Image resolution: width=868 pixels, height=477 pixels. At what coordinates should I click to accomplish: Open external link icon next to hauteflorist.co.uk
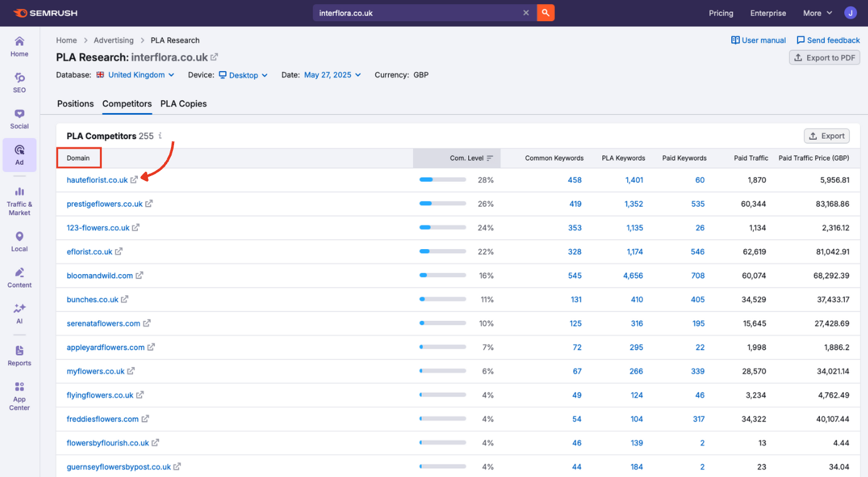pos(134,180)
